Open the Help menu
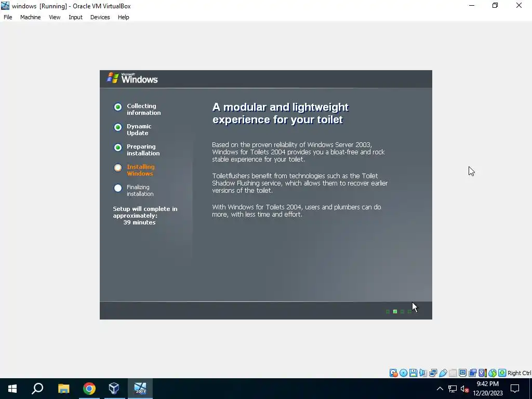This screenshot has height=399, width=532. (x=124, y=17)
